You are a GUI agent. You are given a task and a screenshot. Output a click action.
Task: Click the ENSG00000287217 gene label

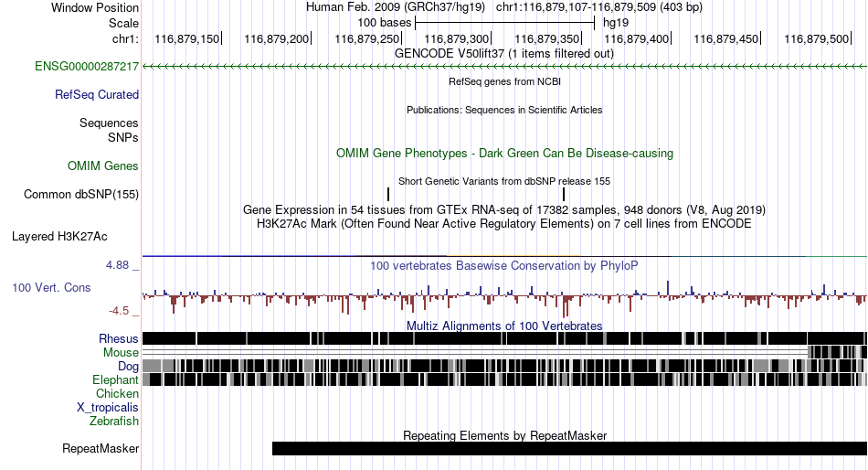87,67
